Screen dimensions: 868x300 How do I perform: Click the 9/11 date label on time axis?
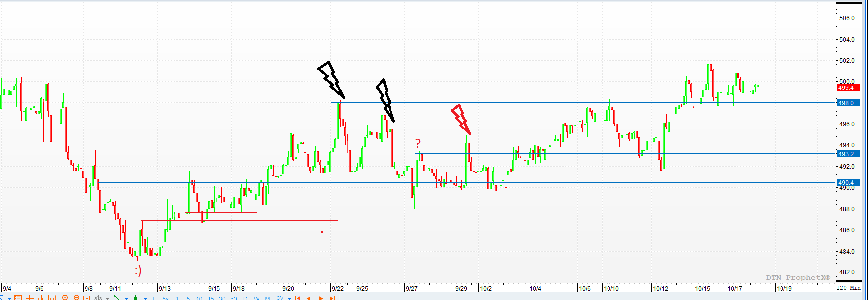tap(115, 288)
